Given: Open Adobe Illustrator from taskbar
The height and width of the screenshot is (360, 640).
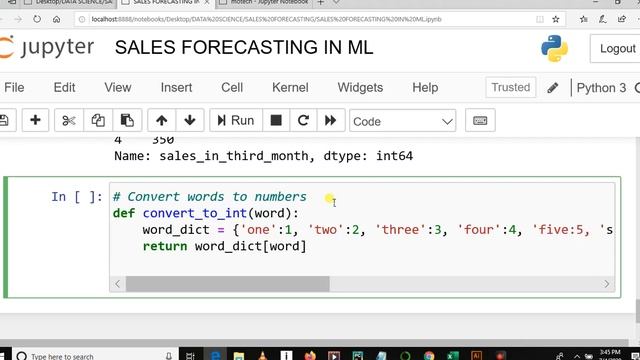Looking at the screenshot, I should (x=476, y=356).
